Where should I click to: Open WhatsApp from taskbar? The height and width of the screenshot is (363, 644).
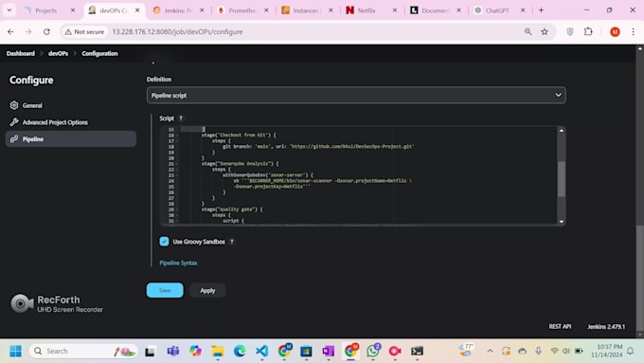[373, 351]
